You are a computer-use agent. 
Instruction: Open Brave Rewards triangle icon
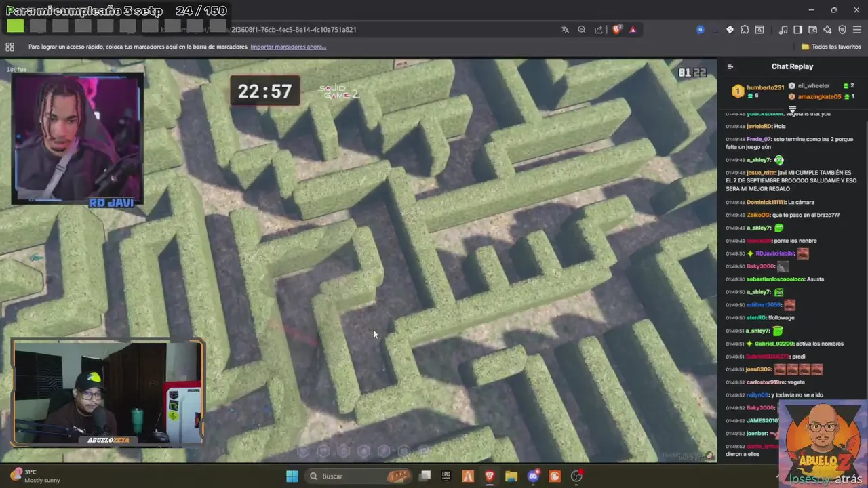click(x=633, y=30)
